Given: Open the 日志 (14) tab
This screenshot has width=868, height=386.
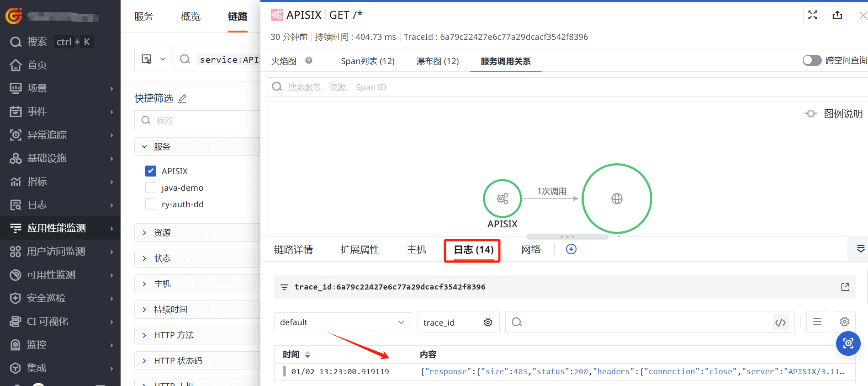Looking at the screenshot, I should (473, 250).
